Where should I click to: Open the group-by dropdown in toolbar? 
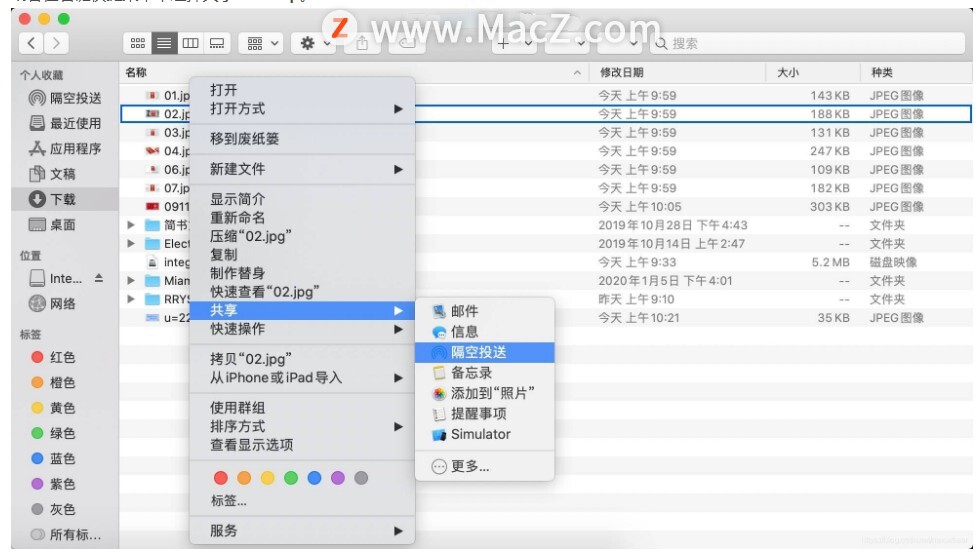pyautogui.click(x=262, y=43)
